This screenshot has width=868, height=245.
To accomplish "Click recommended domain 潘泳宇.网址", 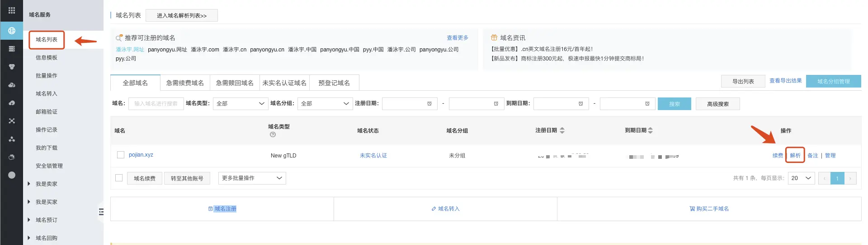I will [130, 50].
